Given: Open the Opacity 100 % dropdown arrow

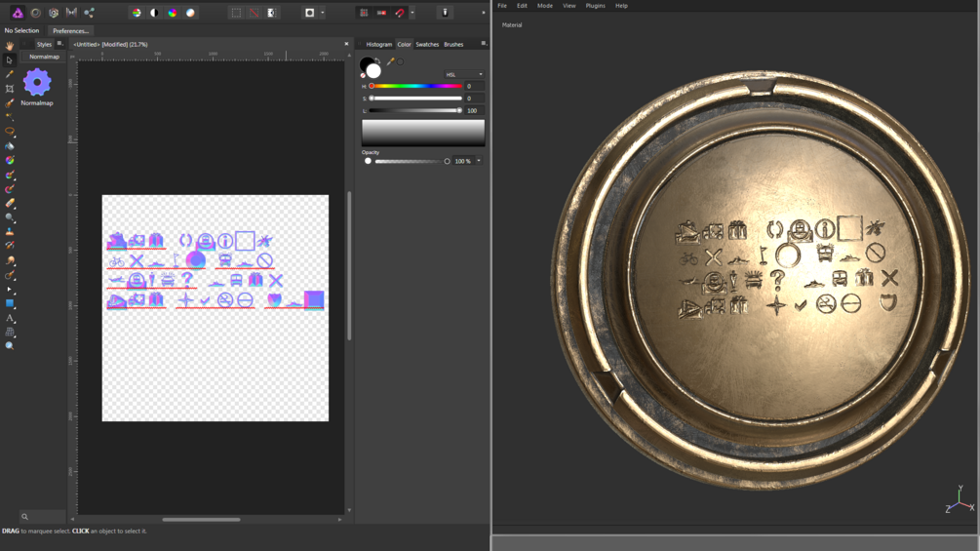Looking at the screenshot, I should coord(480,161).
